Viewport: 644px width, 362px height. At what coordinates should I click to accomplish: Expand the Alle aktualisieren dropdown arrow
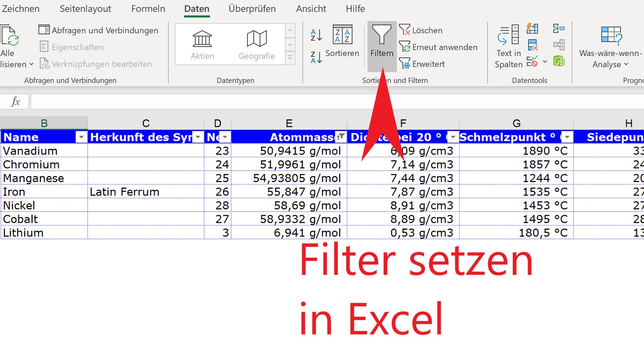31,64
